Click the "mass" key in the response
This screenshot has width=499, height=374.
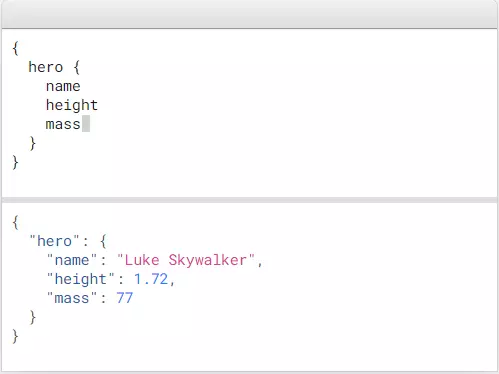pyautogui.click(x=72, y=298)
